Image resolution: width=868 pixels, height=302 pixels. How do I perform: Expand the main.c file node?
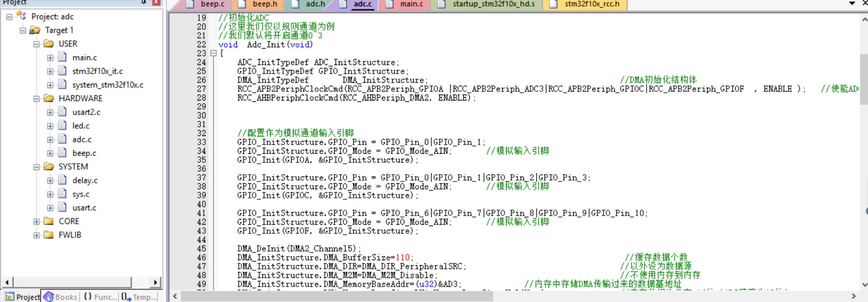(x=50, y=58)
